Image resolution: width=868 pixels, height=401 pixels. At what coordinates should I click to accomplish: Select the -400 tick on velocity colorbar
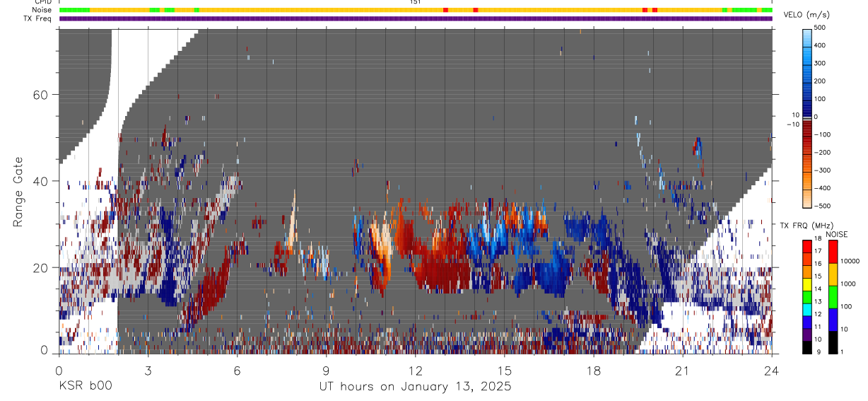tap(823, 188)
